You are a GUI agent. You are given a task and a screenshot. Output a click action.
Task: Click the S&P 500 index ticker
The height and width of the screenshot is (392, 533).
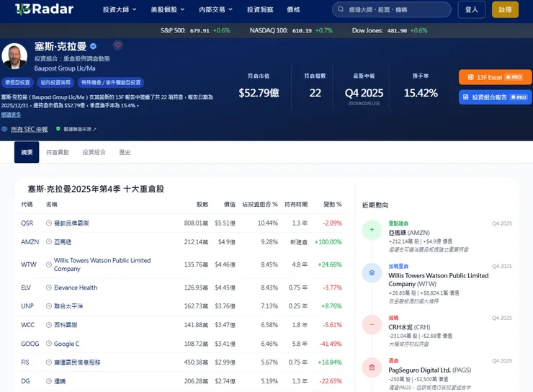coord(195,30)
